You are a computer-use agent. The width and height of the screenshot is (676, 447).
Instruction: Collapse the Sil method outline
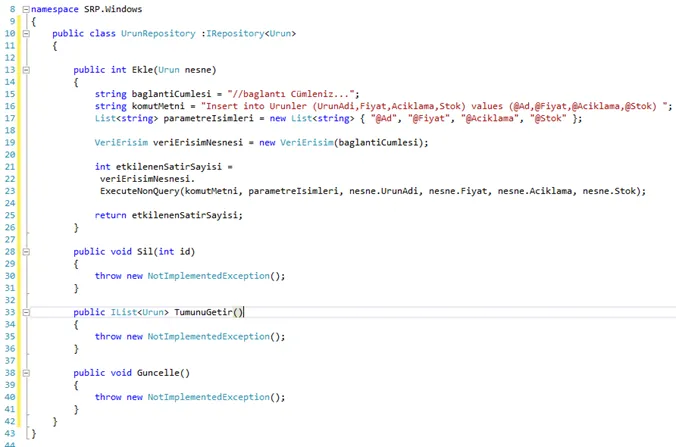point(26,251)
